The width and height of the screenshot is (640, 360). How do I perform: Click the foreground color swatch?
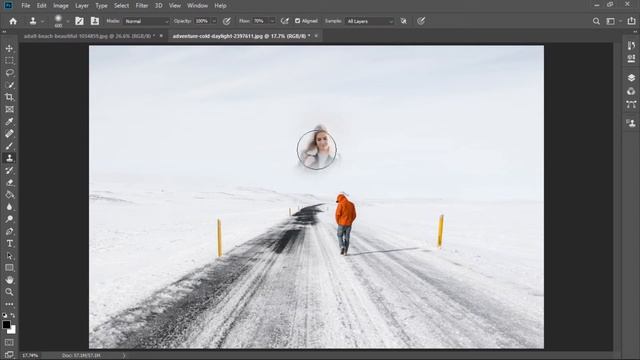point(6,324)
